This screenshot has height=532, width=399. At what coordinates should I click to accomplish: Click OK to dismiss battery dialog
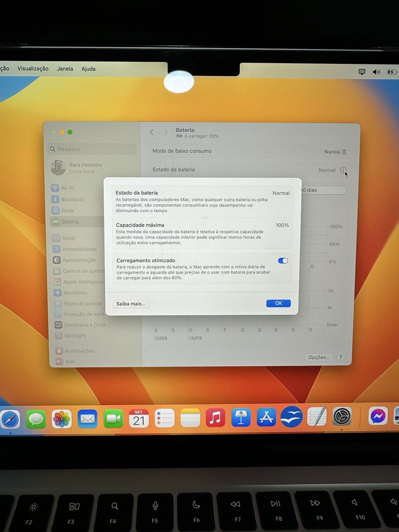pyautogui.click(x=278, y=303)
